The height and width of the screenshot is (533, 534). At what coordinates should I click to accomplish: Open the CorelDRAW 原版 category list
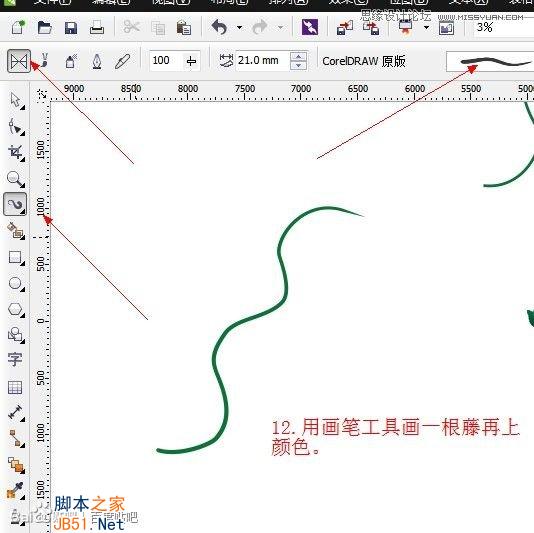click(364, 61)
